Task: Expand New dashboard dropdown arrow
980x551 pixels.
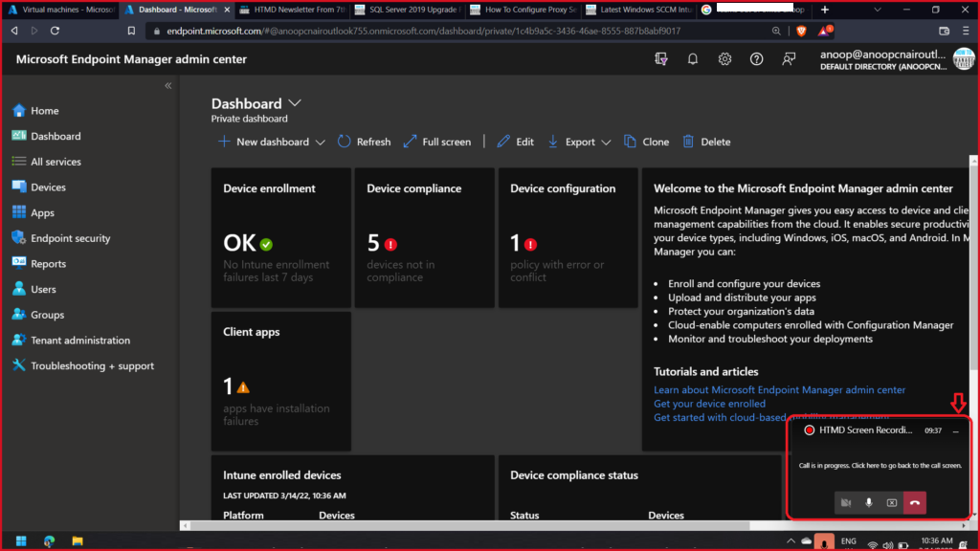Action: 320,143
